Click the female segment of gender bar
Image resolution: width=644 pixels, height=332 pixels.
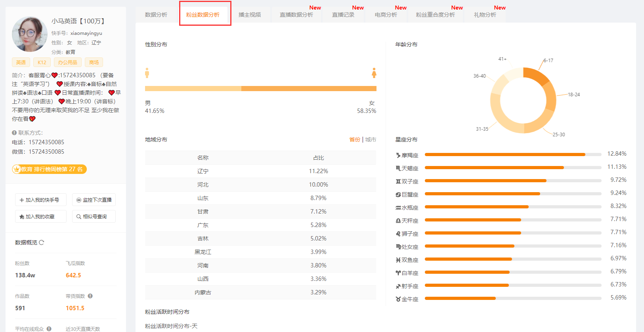pyautogui.click(x=309, y=89)
